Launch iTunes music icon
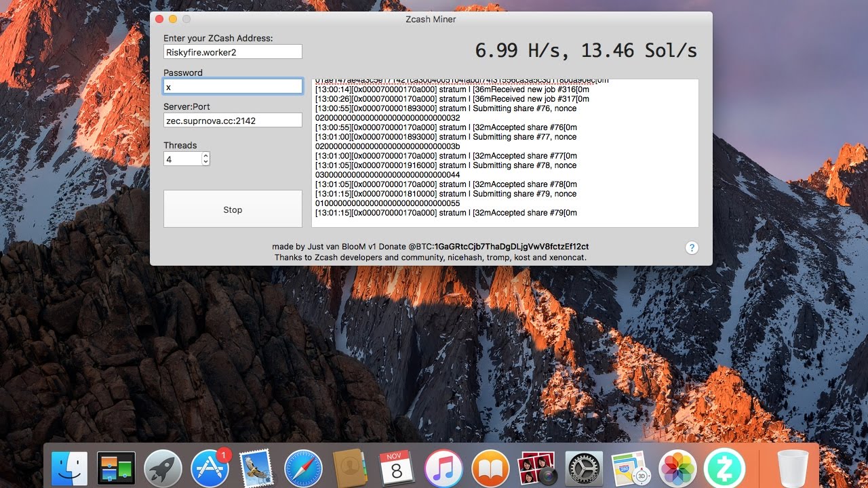 443,468
